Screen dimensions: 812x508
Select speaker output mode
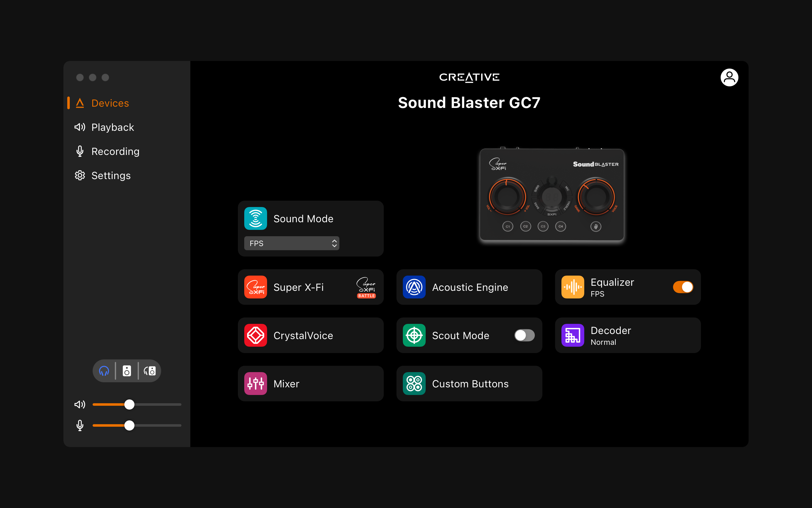(127, 371)
